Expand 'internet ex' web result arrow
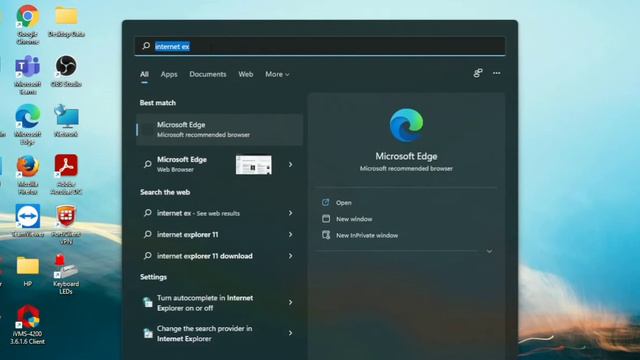This screenshot has width=640, height=360. click(x=290, y=213)
